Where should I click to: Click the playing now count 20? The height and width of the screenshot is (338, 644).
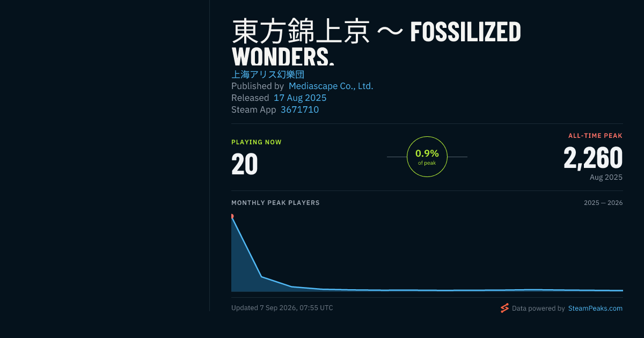245,164
